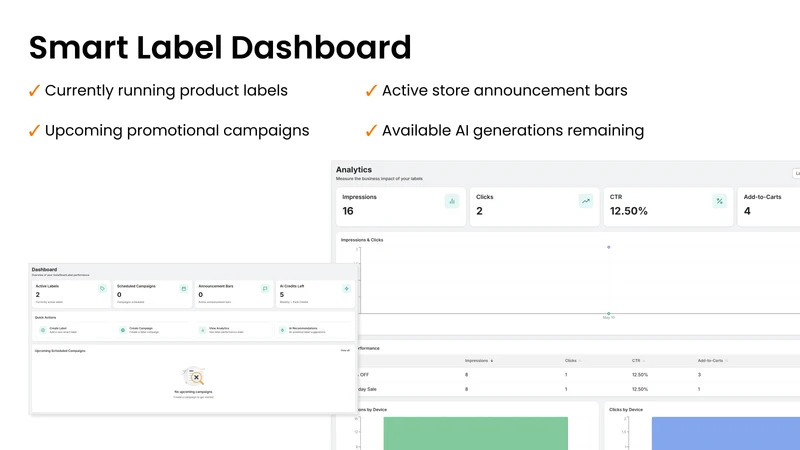Image resolution: width=800 pixels, height=450 pixels.
Task: Sort table by Clicks column
Action: [572, 361]
